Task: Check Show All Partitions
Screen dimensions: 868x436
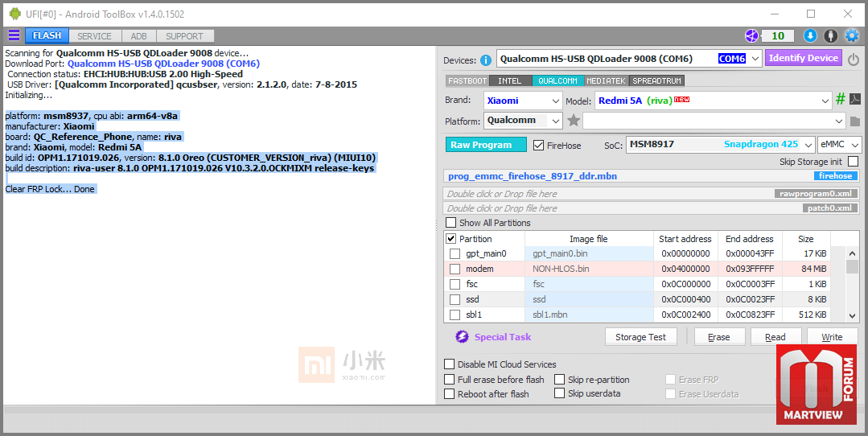Action: pos(451,223)
